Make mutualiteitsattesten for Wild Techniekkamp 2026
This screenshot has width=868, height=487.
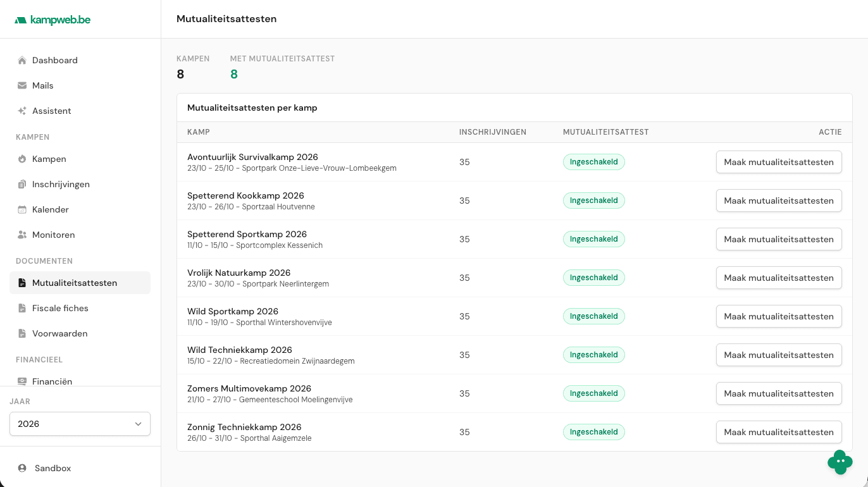pyautogui.click(x=779, y=355)
